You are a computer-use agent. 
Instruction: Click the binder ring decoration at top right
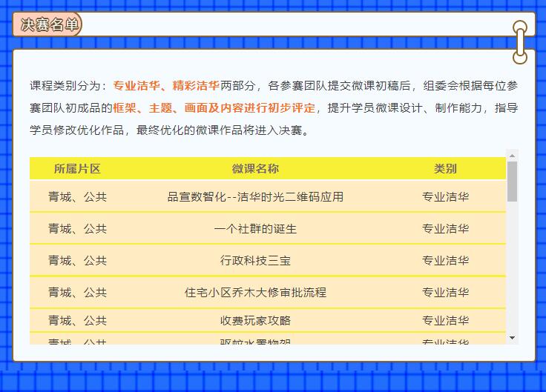[x=520, y=41]
